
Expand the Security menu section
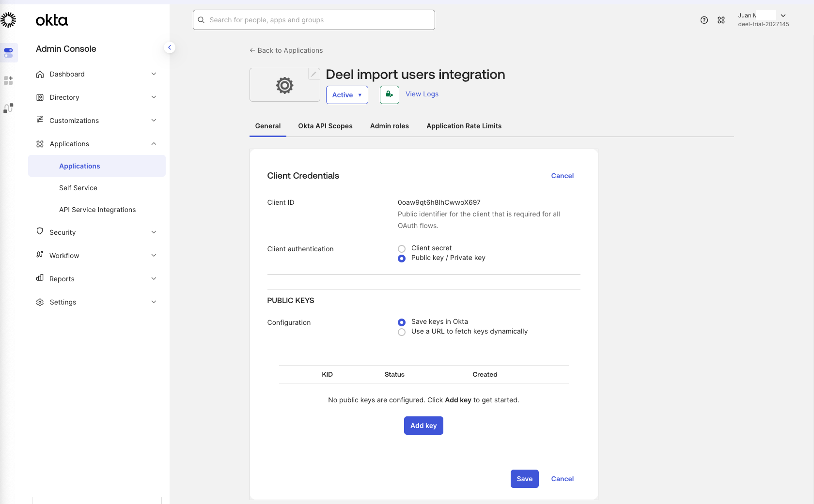point(97,232)
